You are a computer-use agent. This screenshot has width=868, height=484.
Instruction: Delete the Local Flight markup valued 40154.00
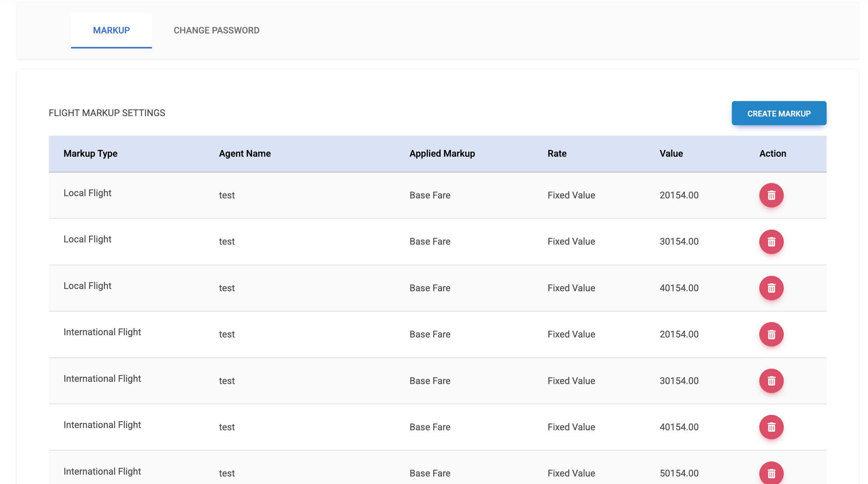(771, 288)
